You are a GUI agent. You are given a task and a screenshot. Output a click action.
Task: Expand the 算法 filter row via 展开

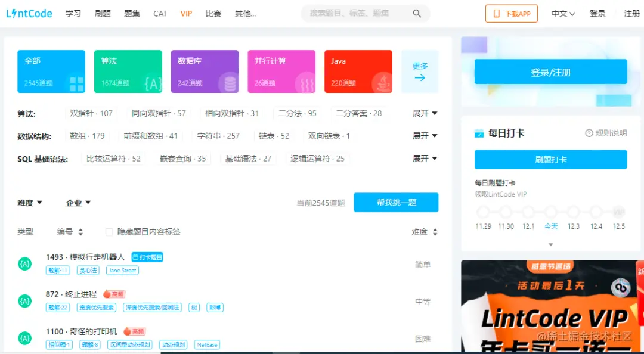(424, 113)
